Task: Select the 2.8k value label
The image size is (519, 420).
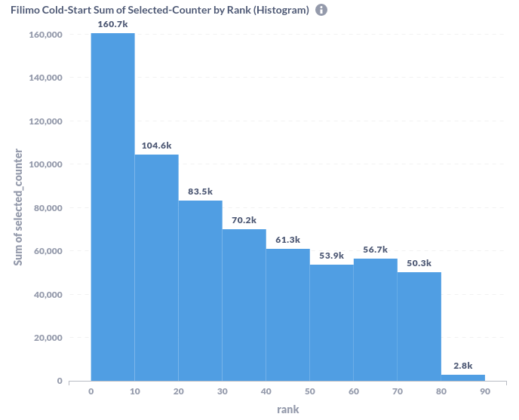Action: [x=463, y=366]
